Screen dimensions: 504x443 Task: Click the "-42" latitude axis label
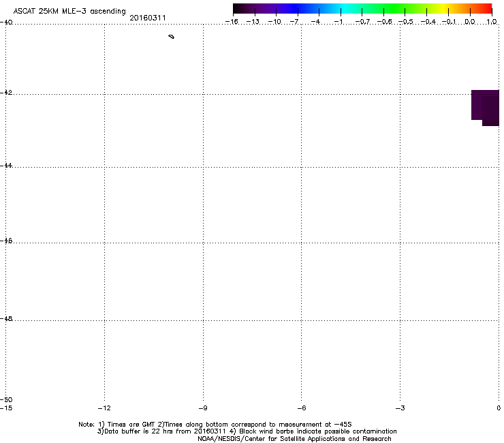tap(6, 92)
